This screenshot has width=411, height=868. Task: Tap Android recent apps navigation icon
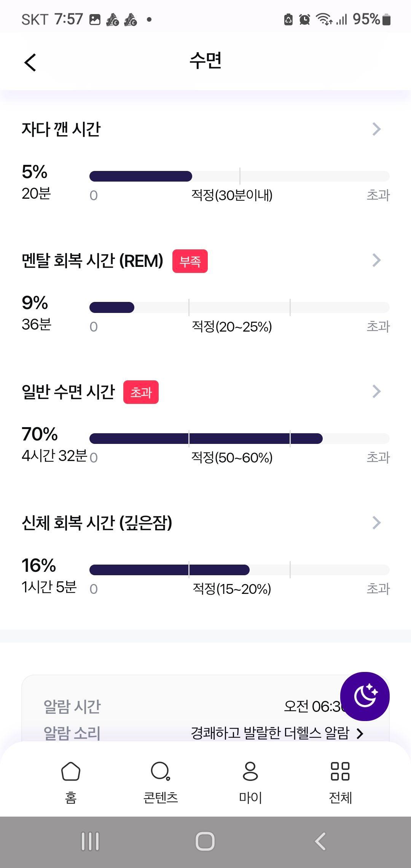pos(90,841)
